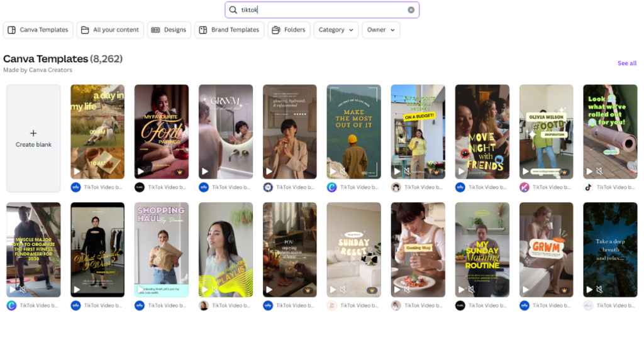Click the crown badge on the #OOTD template
The width and height of the screenshot is (644, 338).
[x=564, y=171]
